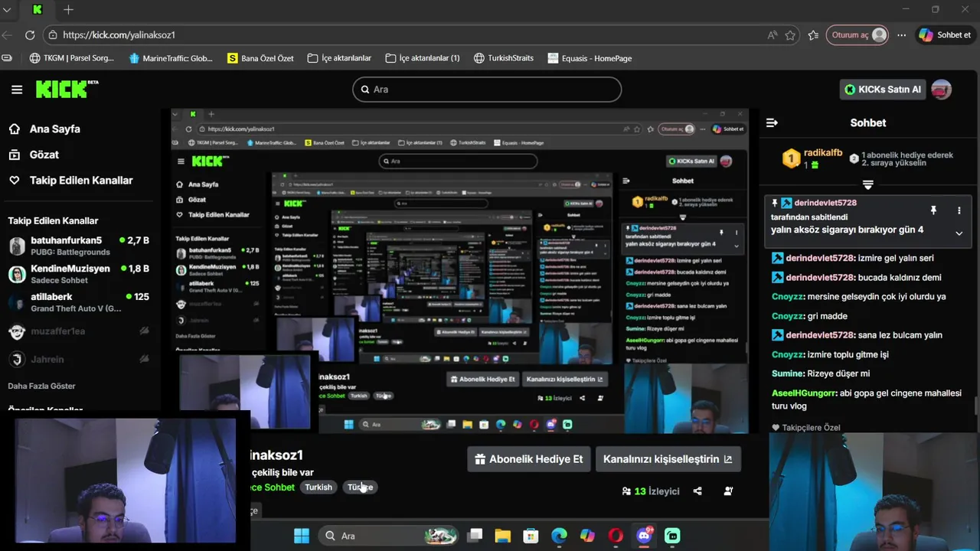980x551 pixels.
Task: Open Copilot from the taskbar
Action: point(587,536)
